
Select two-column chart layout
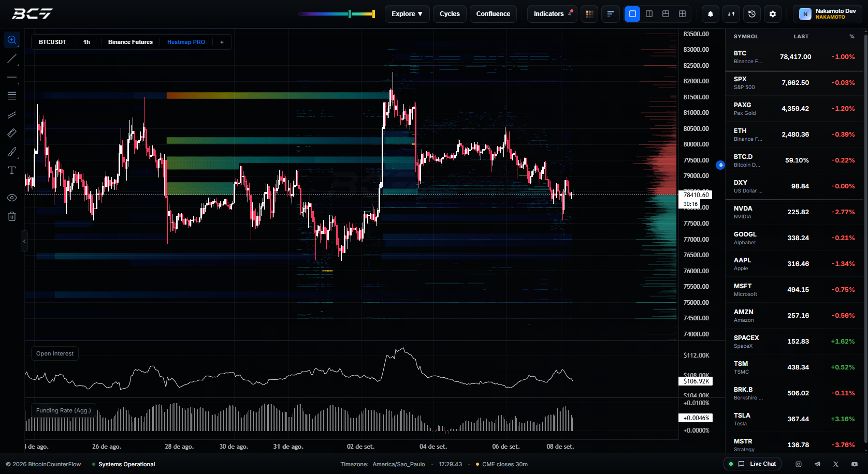coord(649,14)
